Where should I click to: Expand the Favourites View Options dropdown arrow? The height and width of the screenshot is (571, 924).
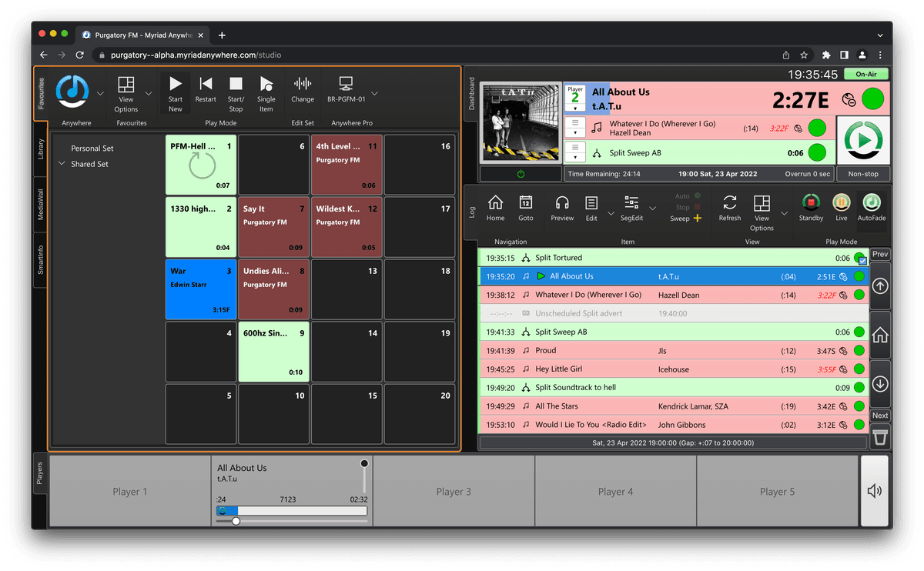[149, 93]
